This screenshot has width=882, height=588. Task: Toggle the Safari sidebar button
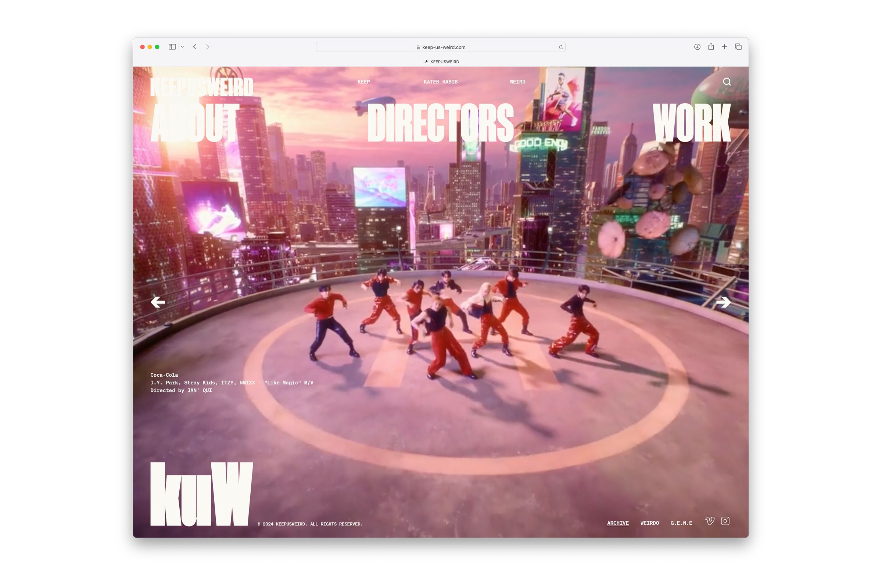point(172,47)
